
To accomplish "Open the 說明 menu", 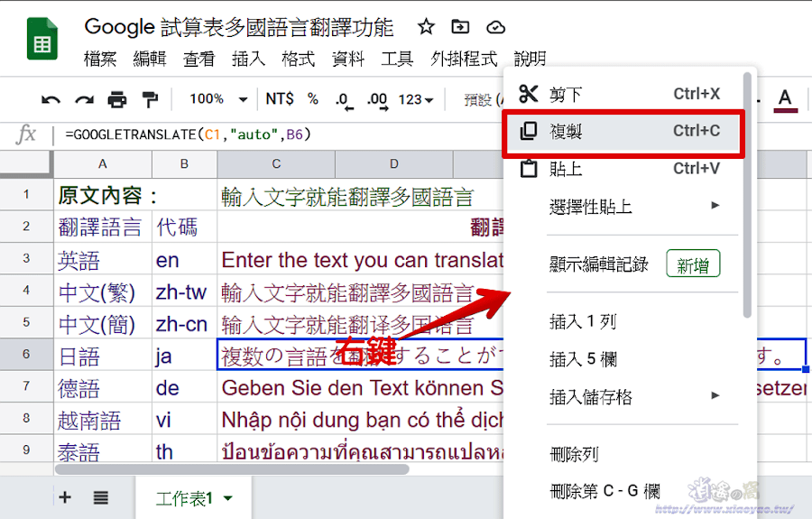I will 530,59.
